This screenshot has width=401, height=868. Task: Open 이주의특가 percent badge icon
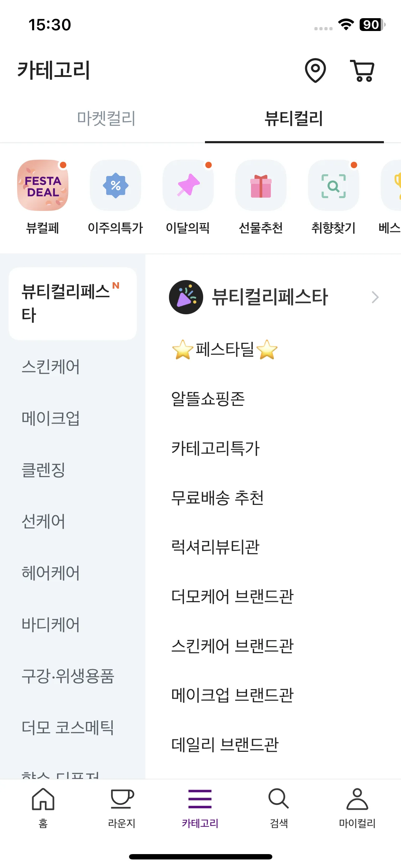tap(115, 185)
